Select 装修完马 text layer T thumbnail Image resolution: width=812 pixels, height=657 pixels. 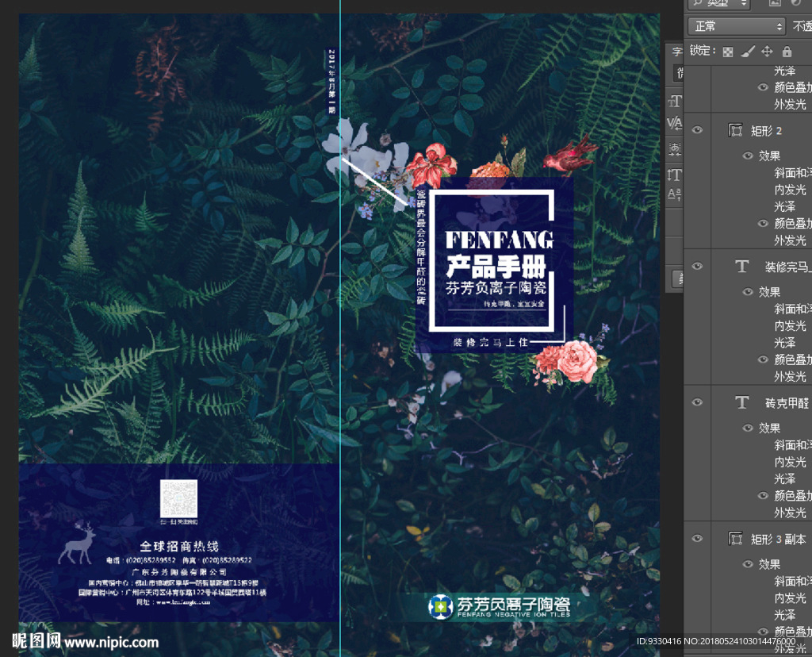(741, 267)
